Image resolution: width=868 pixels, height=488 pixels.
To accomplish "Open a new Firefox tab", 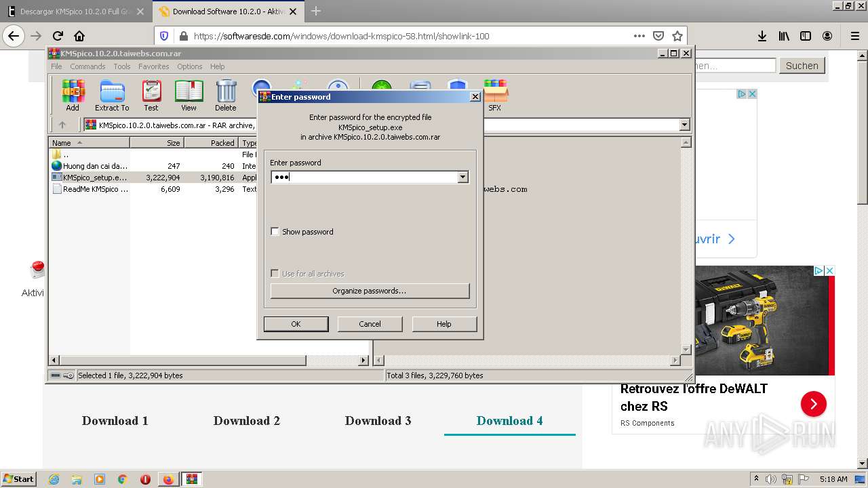I will tap(316, 11).
